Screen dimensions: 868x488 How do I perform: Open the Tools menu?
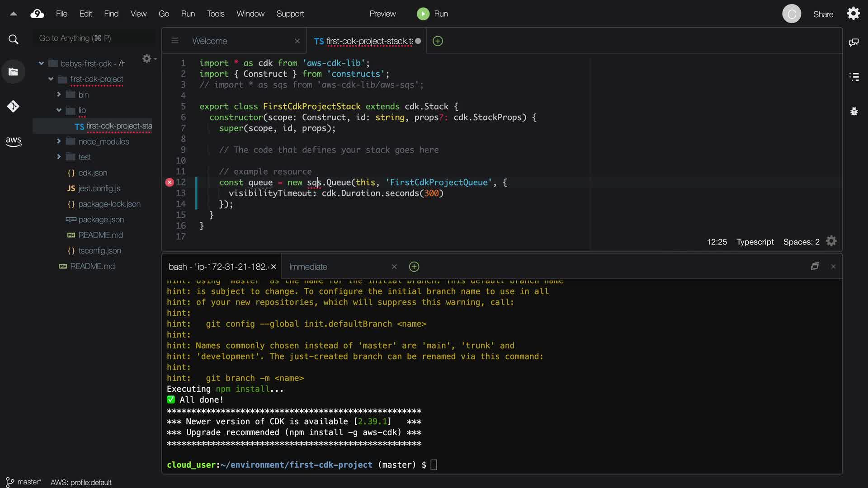[215, 14]
